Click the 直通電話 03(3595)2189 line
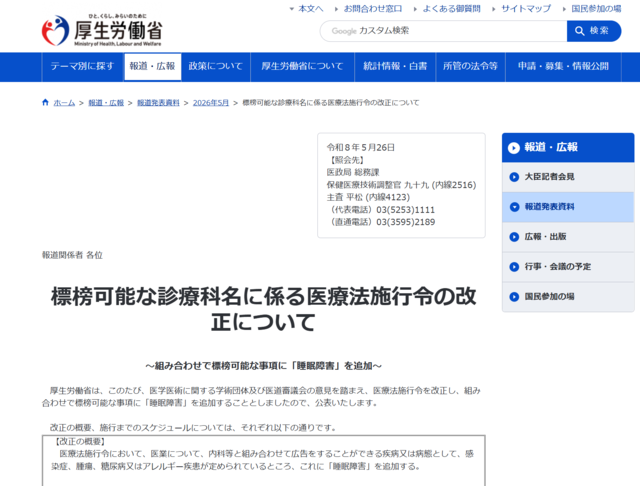This screenshot has width=640, height=486. (380, 222)
